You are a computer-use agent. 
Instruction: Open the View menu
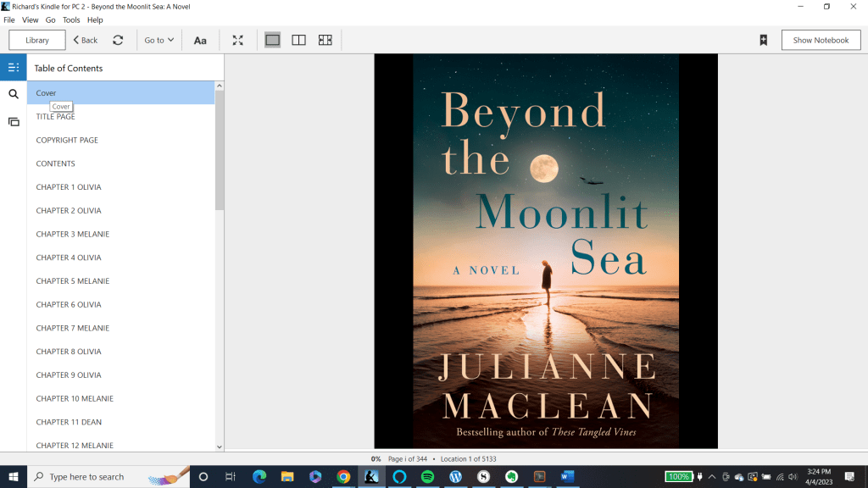point(30,19)
